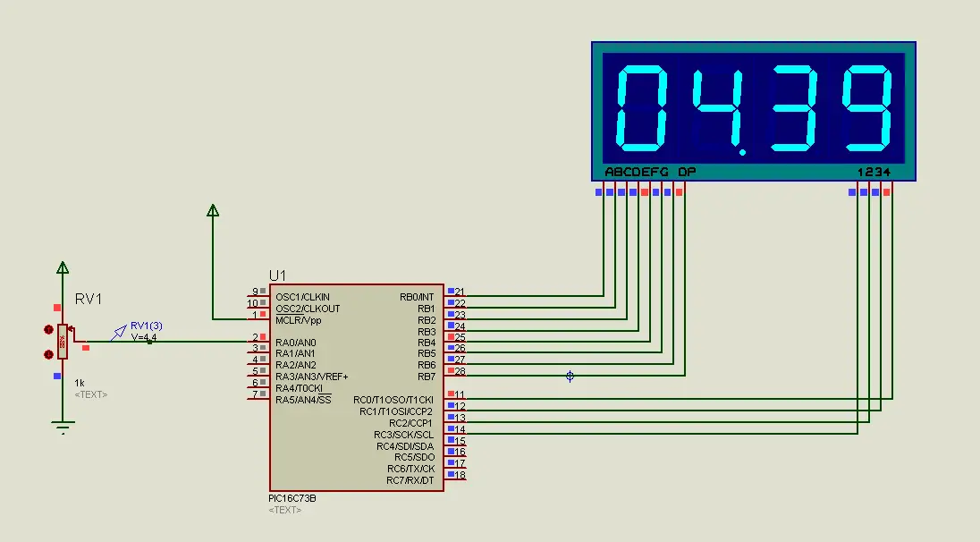The height and width of the screenshot is (542, 980).
Task: Click the PIC16C73B part name label
Action: (291, 498)
